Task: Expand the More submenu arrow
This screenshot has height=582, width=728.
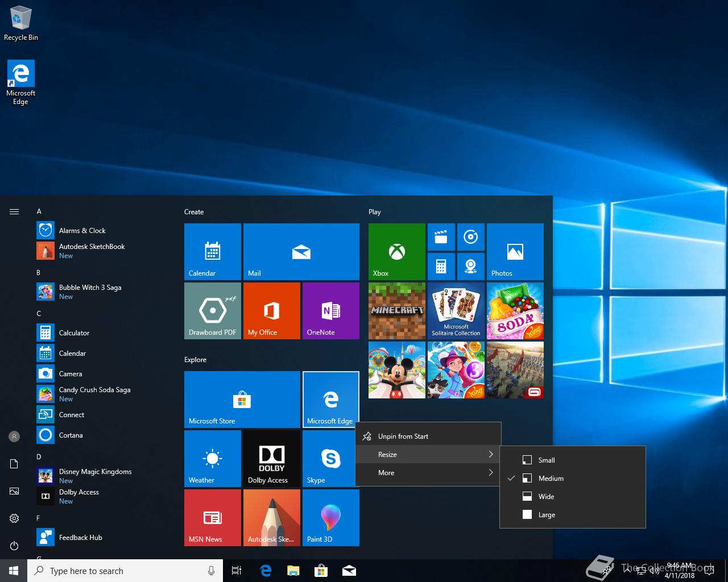Action: [491, 472]
